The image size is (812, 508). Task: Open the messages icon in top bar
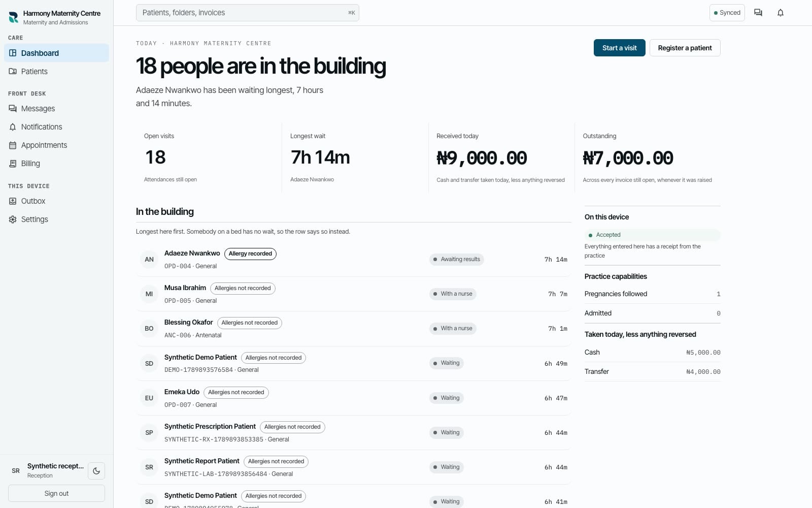click(758, 13)
